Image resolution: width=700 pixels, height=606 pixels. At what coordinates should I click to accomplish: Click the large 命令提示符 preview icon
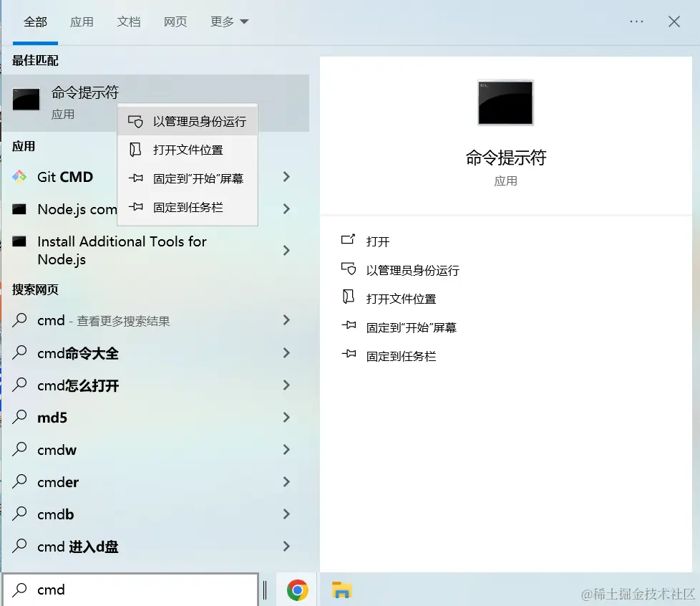pyautogui.click(x=505, y=102)
